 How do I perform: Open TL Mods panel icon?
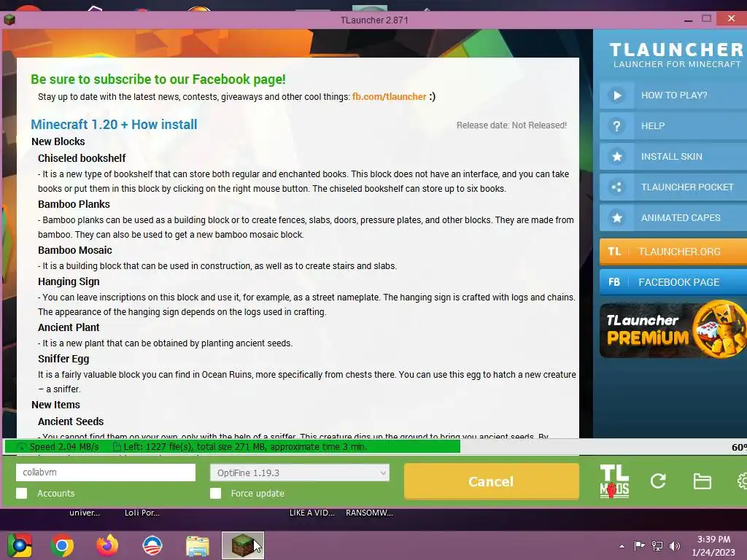pos(614,481)
